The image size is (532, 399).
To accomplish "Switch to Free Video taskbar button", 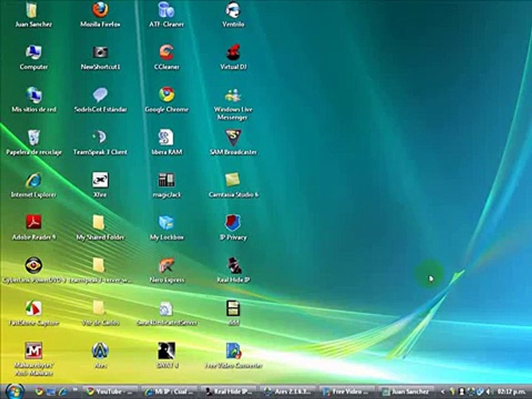I will pos(347,392).
